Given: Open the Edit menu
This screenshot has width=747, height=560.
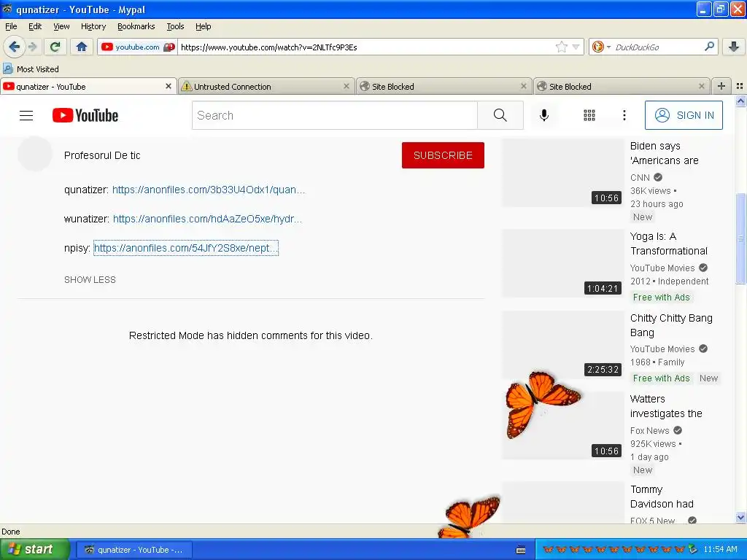Looking at the screenshot, I should [35, 26].
